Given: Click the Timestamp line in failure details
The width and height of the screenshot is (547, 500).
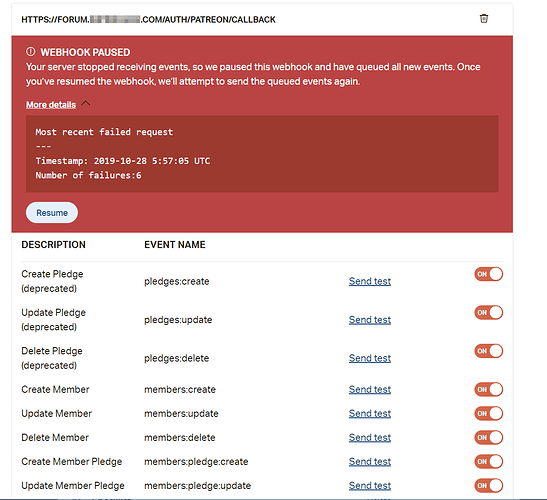Looking at the screenshot, I should click(x=123, y=161).
